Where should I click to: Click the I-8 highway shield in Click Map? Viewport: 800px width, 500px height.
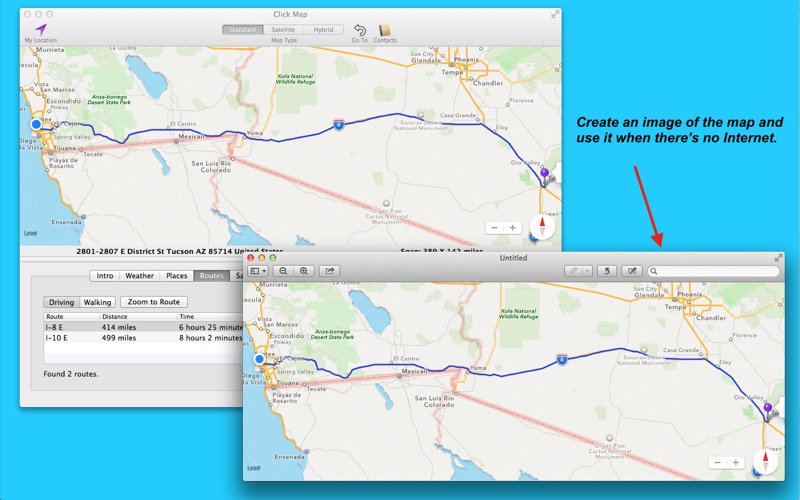[x=338, y=124]
